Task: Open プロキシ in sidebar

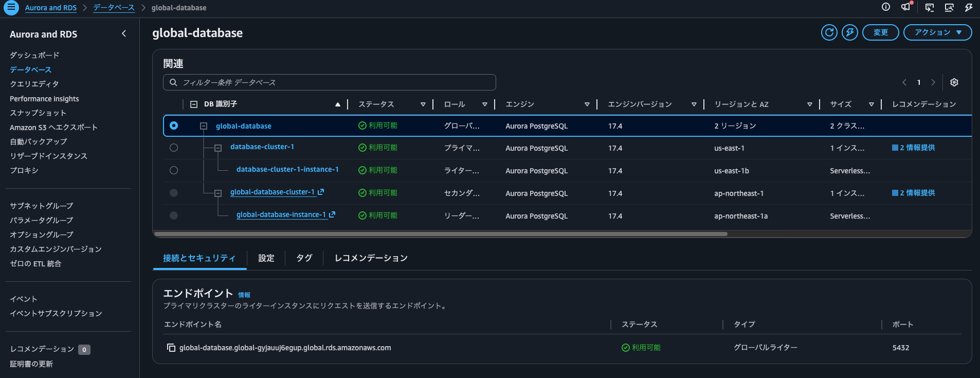Action: (24, 170)
